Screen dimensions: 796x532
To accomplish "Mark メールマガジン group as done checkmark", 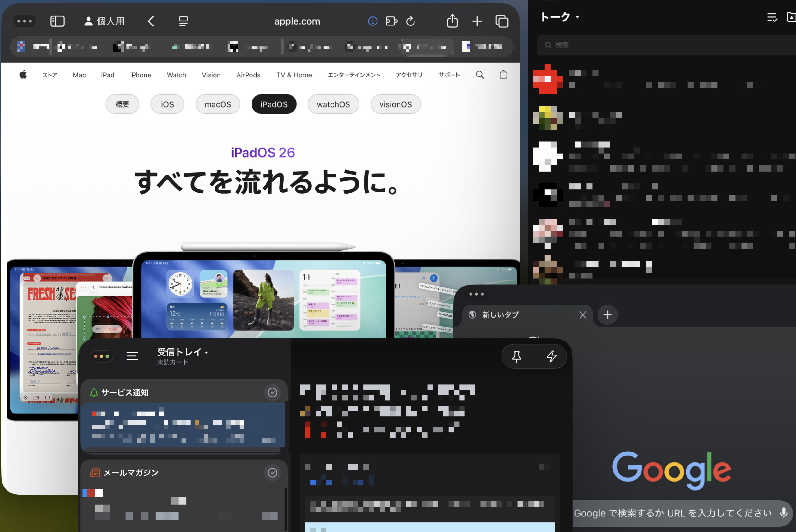I will point(272,473).
